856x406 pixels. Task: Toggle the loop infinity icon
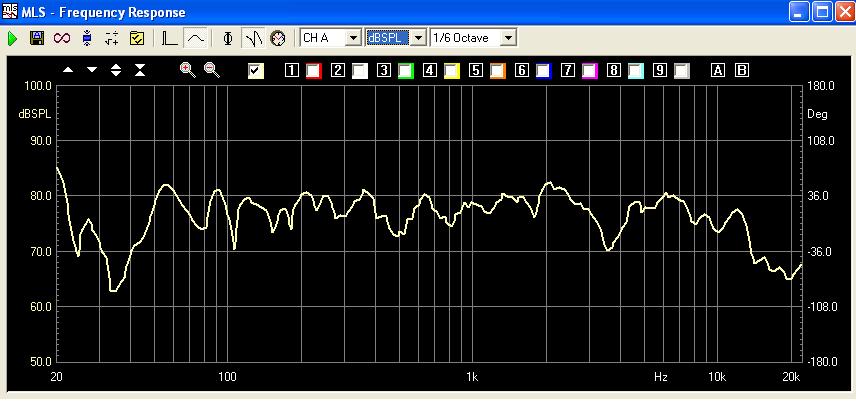62,38
